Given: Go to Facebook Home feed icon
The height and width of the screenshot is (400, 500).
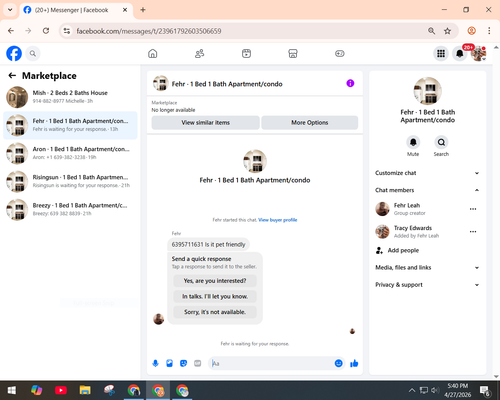Looking at the screenshot, I should point(153,53).
